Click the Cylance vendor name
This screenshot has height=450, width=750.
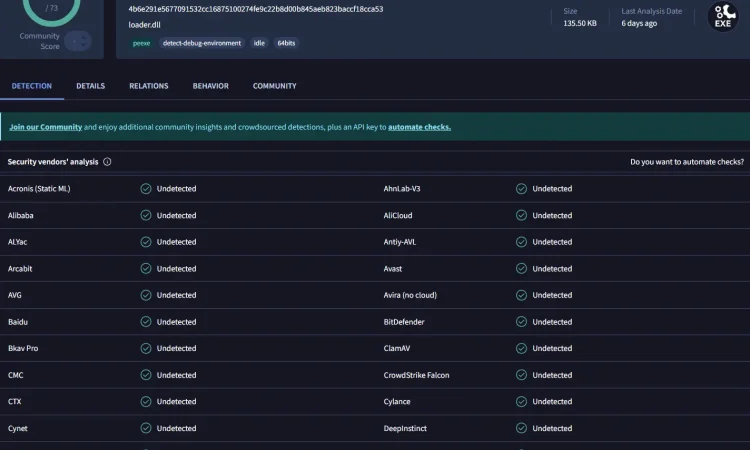point(397,401)
